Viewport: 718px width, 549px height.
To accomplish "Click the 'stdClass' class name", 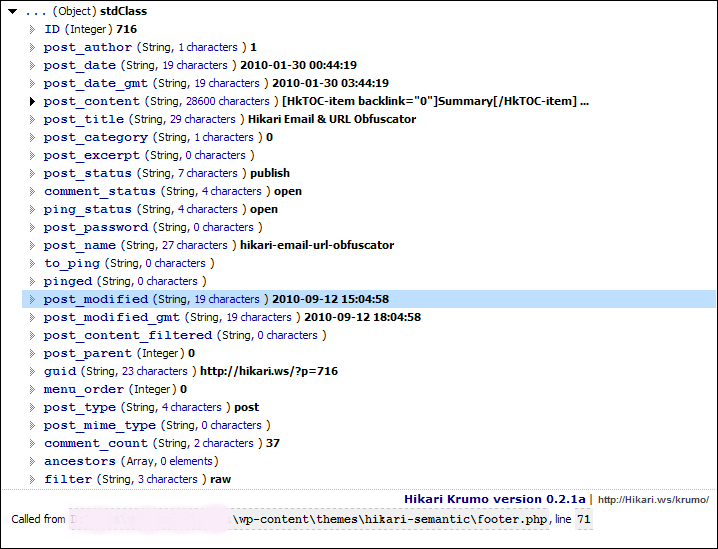I will coord(124,11).
